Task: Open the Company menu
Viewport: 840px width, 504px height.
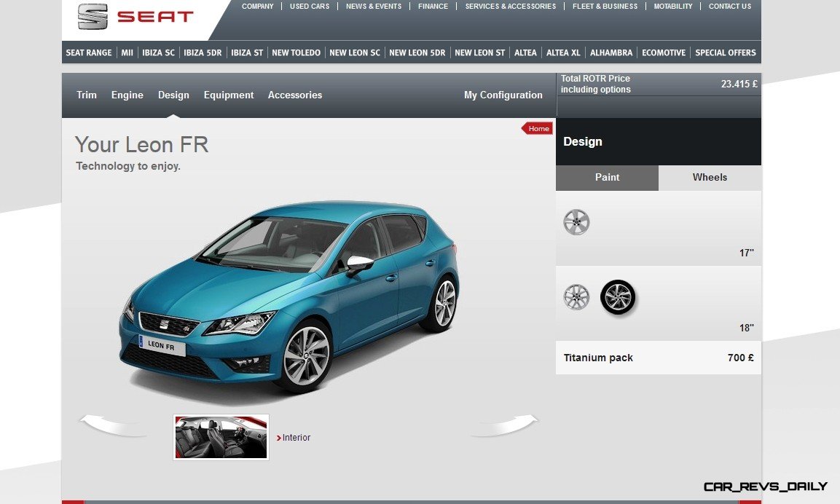Action: tap(258, 7)
